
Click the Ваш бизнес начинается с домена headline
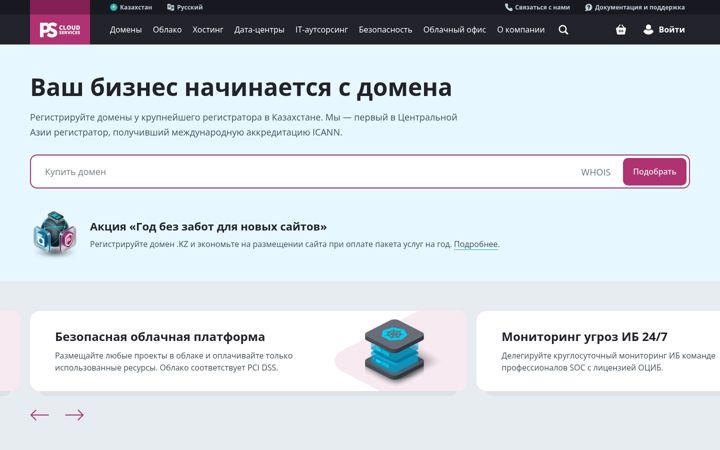[x=241, y=87]
